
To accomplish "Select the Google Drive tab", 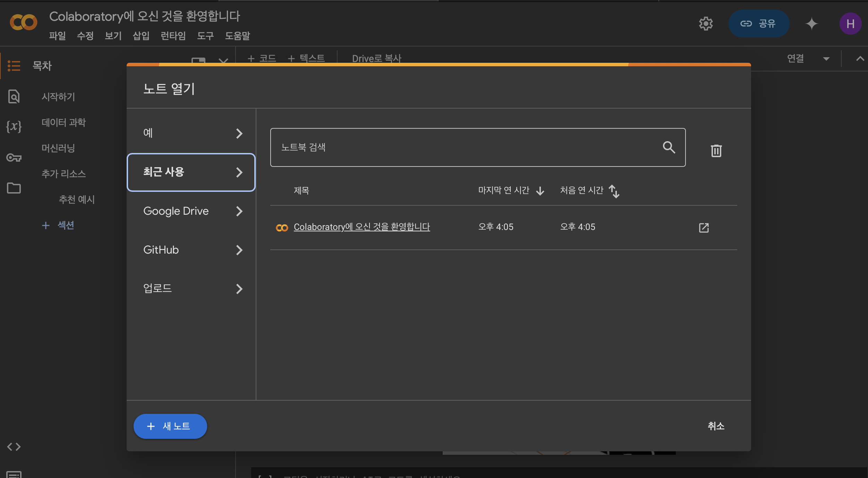I will (191, 211).
